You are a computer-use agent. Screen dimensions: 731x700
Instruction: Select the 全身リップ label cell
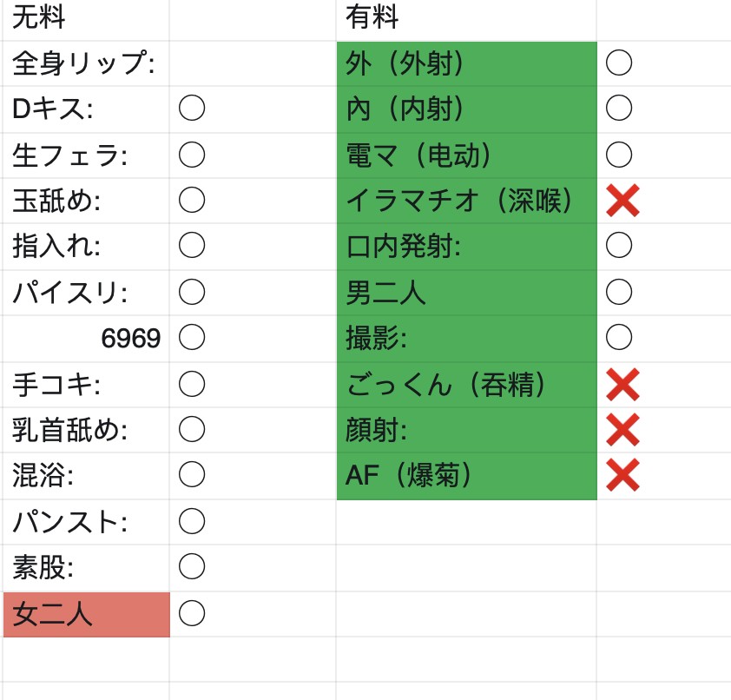pyautogui.click(x=86, y=63)
